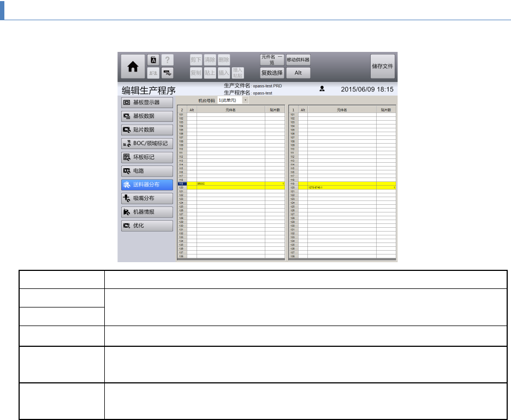Click the Alt toolbar button
511x420 pixels.
[298, 73]
